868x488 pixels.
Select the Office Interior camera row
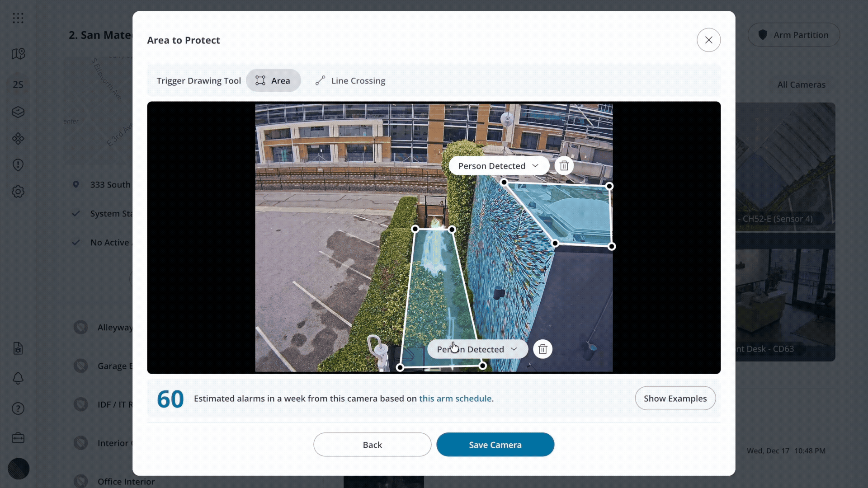(x=114, y=481)
